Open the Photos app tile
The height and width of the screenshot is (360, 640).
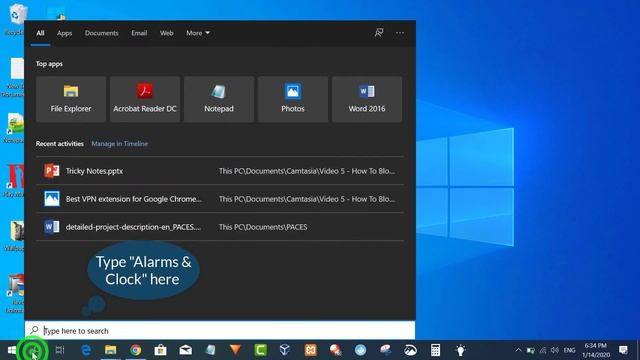coord(293,99)
